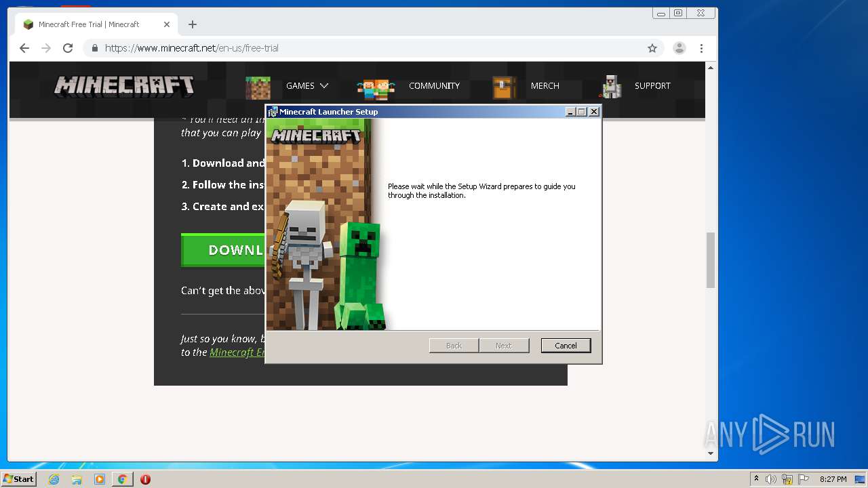Image resolution: width=868 pixels, height=488 pixels.
Task: Close the Minecraft Free Trial tab
Action: [167, 24]
